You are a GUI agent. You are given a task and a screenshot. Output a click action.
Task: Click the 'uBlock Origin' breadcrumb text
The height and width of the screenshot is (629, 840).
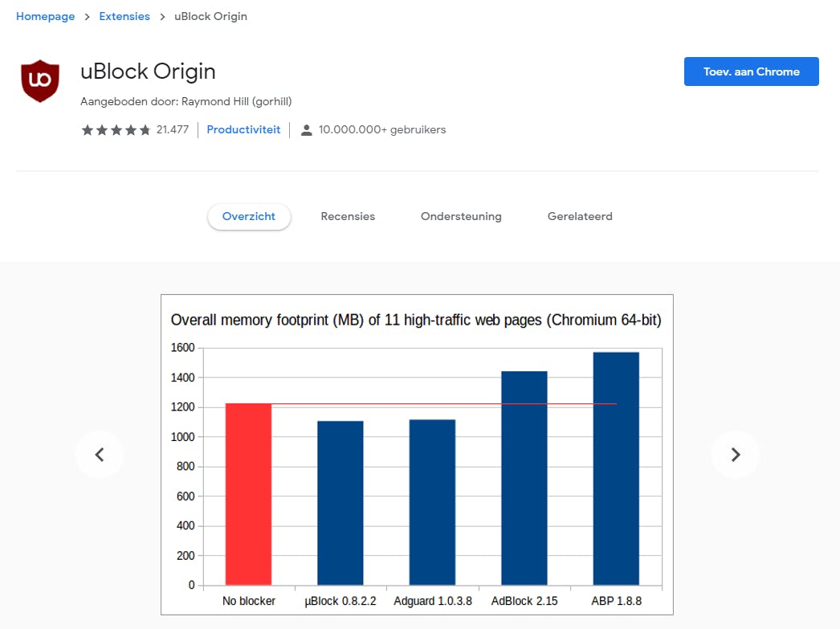coord(210,17)
